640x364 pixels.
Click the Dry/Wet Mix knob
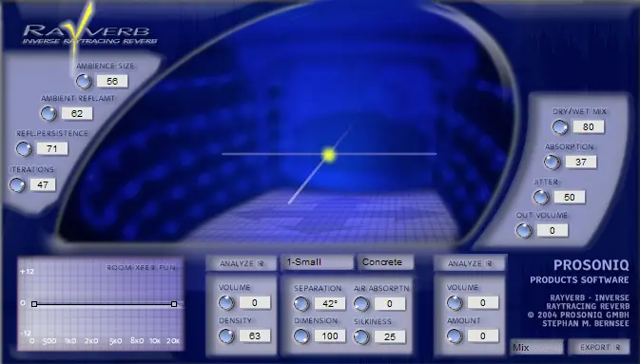click(560, 127)
